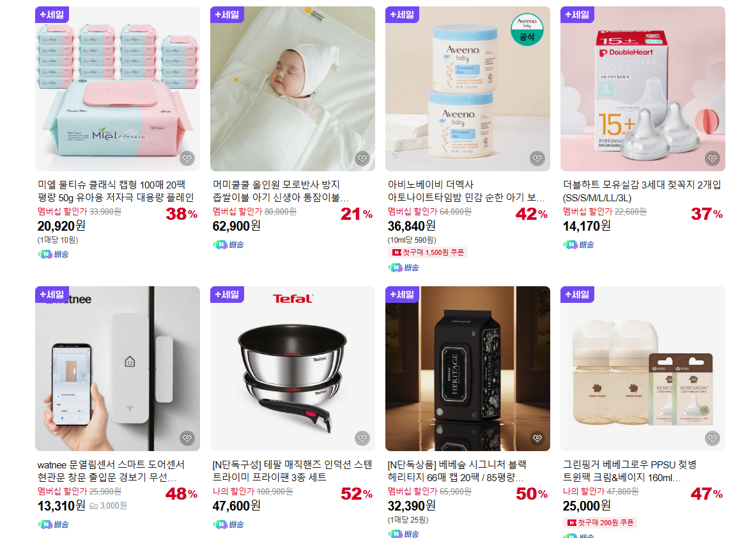This screenshot has width=756, height=538.
Task: Like the DoubleHeart nipple product
Action: pyautogui.click(x=712, y=158)
